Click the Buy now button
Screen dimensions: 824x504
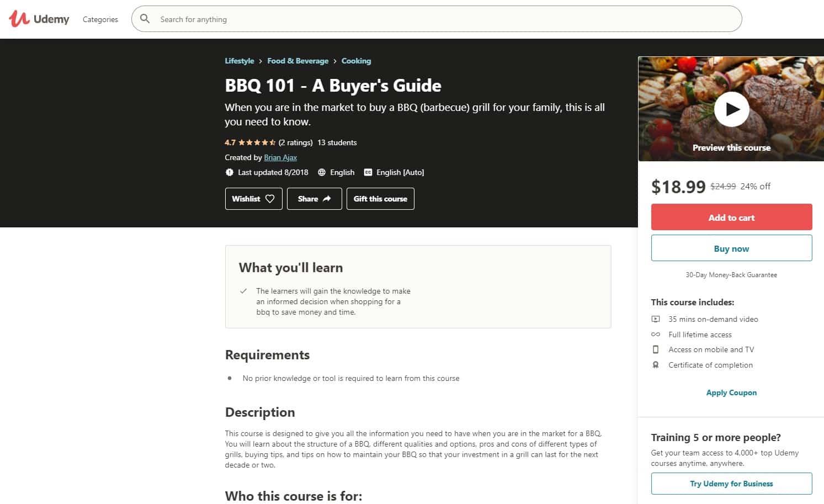pos(731,248)
